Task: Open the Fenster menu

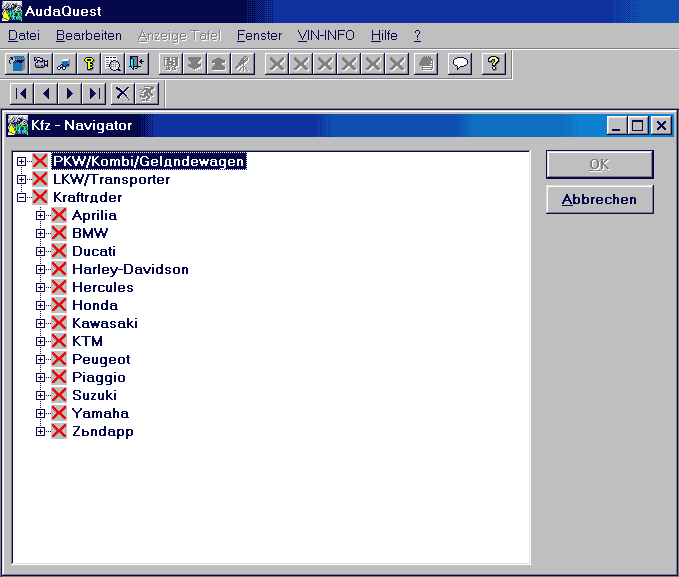Action: click(259, 36)
